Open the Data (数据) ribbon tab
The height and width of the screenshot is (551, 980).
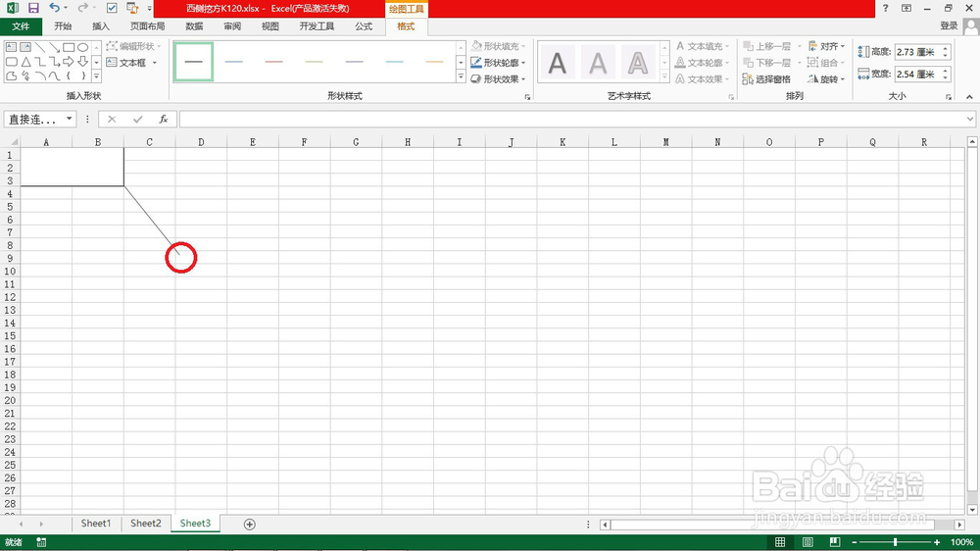point(194,26)
